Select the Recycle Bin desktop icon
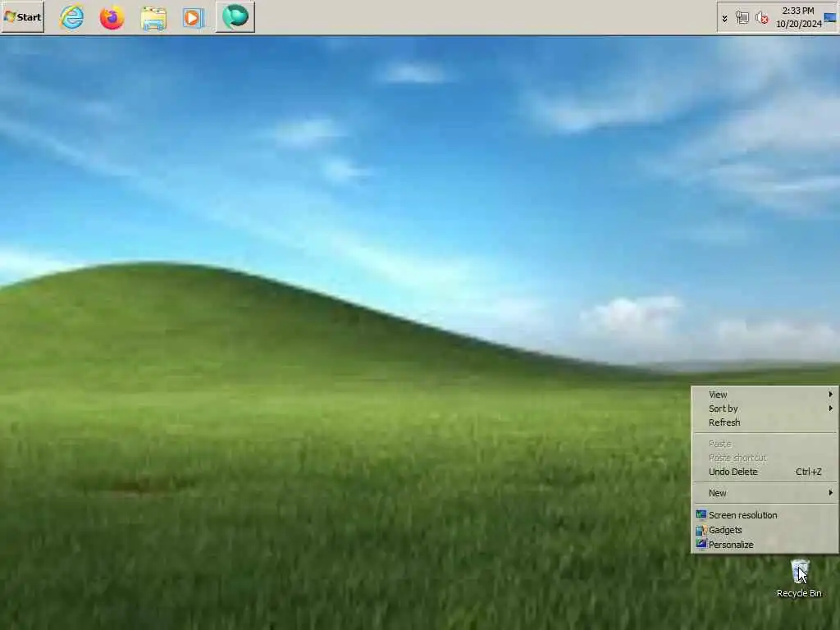Image resolution: width=840 pixels, height=630 pixels. (799, 578)
